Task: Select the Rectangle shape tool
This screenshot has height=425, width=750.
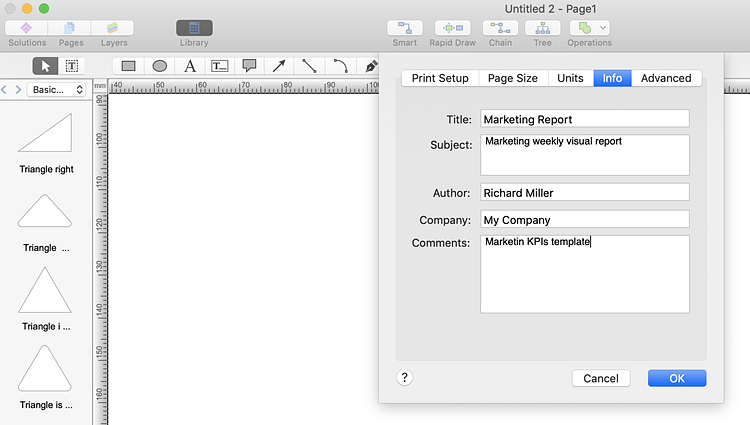Action: click(129, 66)
